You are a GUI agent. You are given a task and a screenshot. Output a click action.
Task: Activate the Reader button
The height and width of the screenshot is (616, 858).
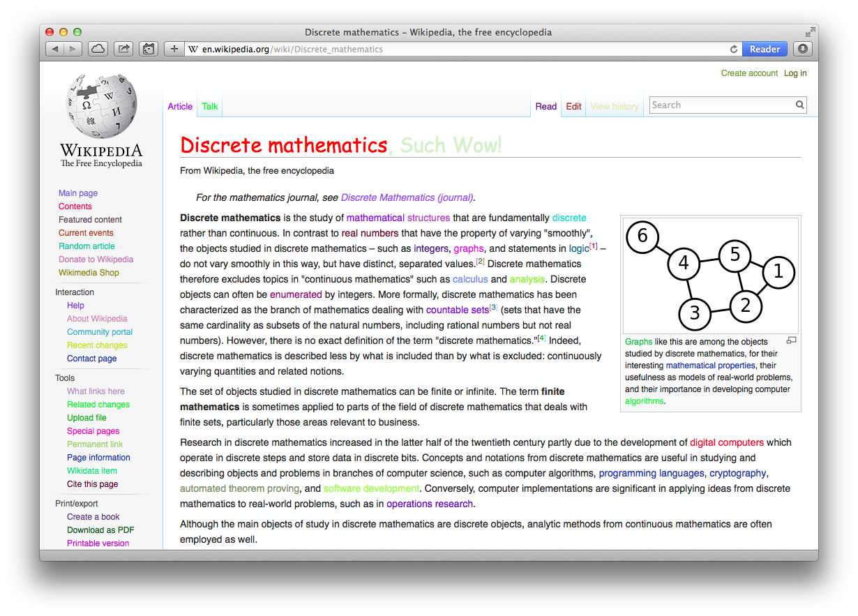point(765,49)
